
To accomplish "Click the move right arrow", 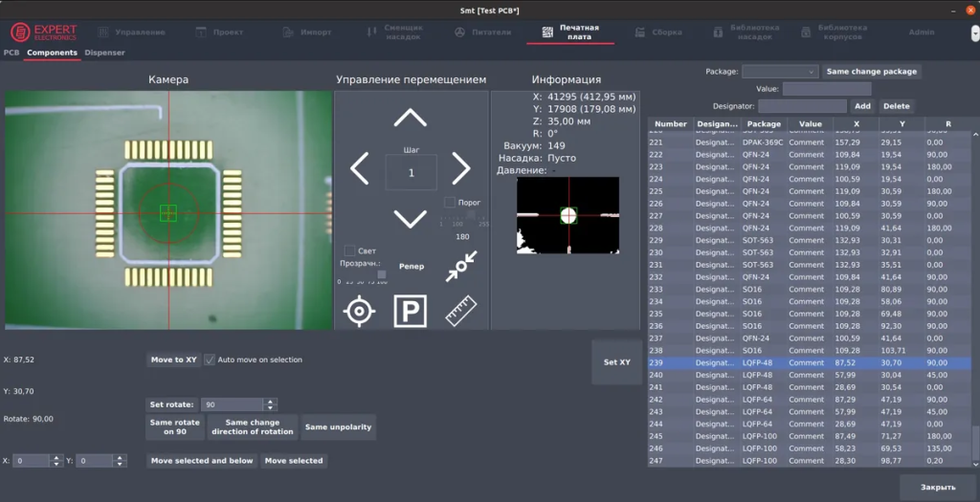I will pyautogui.click(x=461, y=169).
